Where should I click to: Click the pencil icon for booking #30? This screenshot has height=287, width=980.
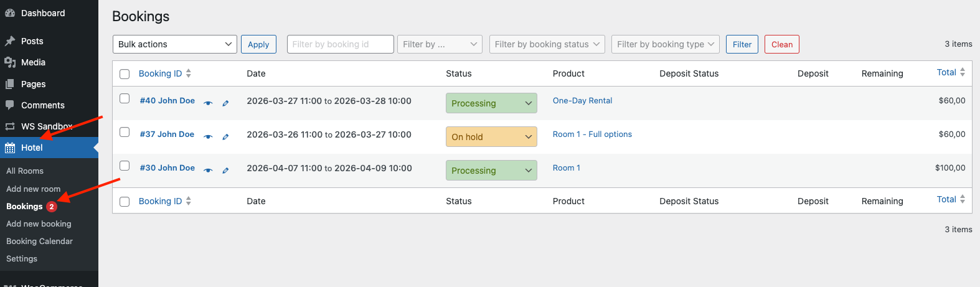point(225,171)
